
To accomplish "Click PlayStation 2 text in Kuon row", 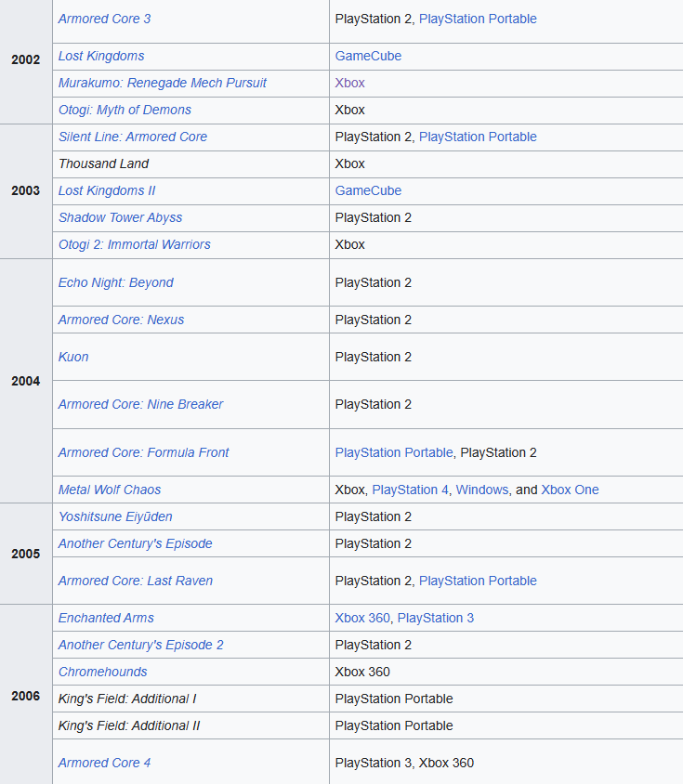I will 374,357.
